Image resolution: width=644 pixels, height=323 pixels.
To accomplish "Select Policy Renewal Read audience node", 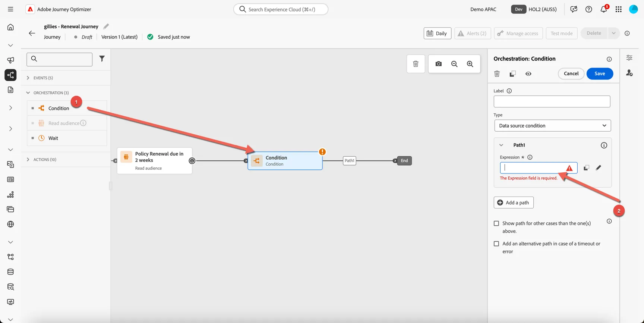I will tap(155, 161).
